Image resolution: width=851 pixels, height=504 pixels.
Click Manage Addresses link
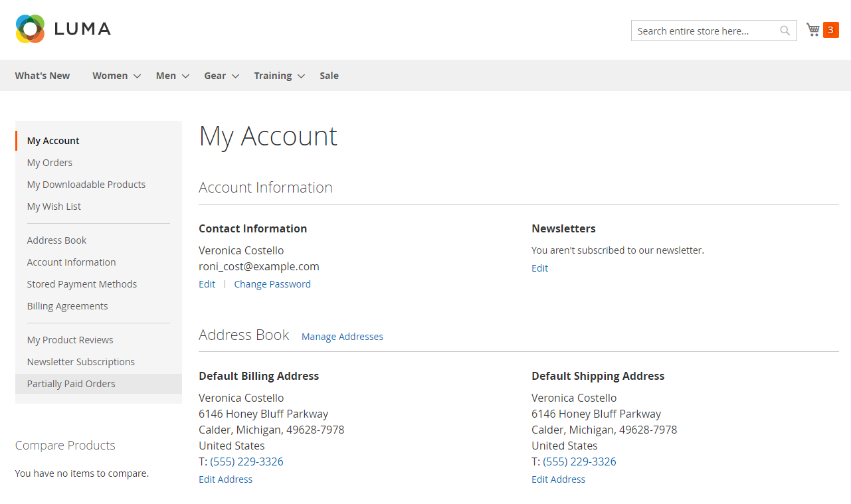click(342, 337)
